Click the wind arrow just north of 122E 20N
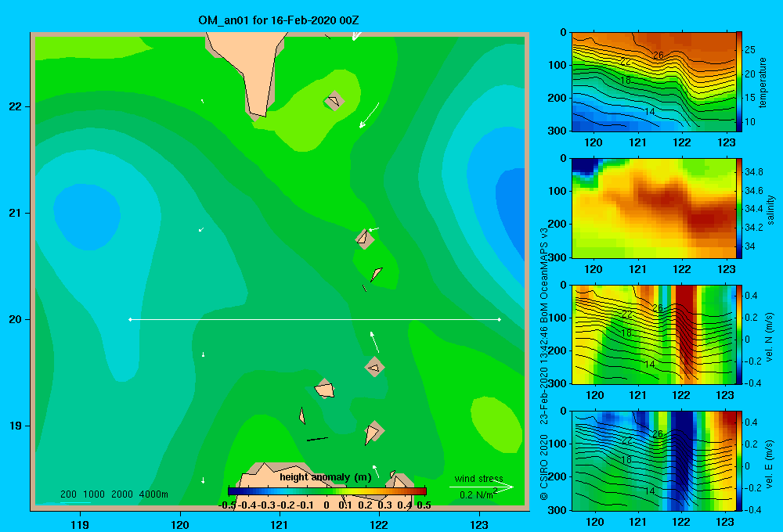783x532 pixels. click(374, 342)
